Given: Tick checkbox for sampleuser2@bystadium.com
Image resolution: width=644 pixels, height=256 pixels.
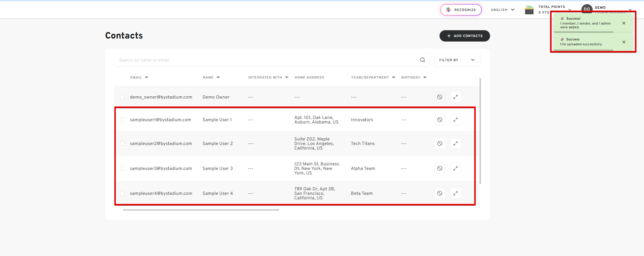Looking at the screenshot, I should click(x=122, y=143).
